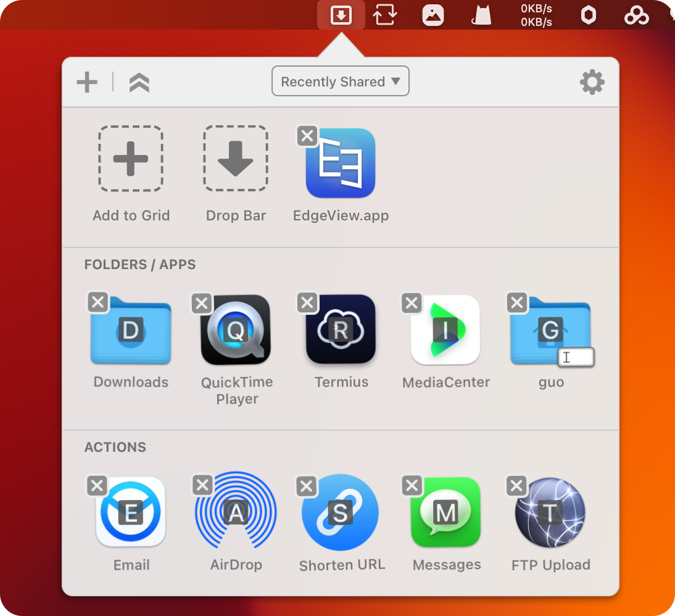The width and height of the screenshot is (675, 616).
Task: Click the Add to Grid target
Action: (131, 159)
